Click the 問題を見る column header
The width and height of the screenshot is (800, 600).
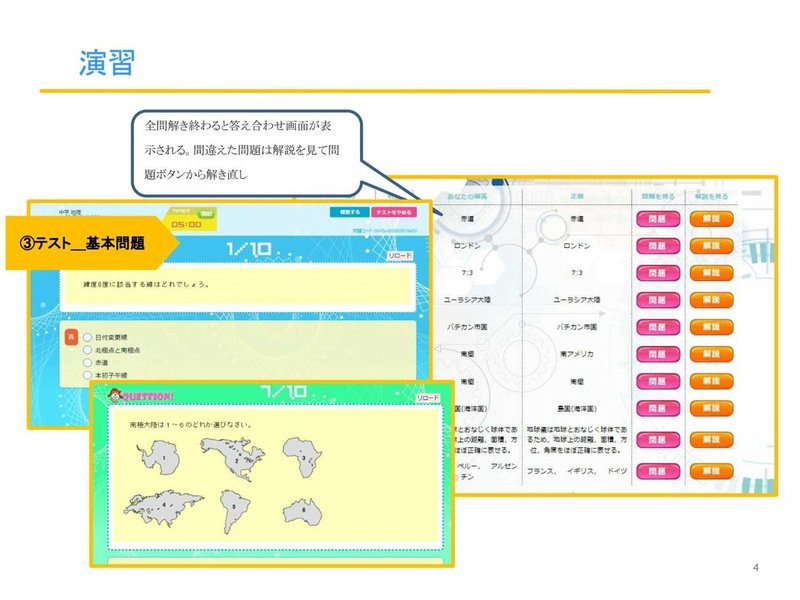(x=658, y=196)
